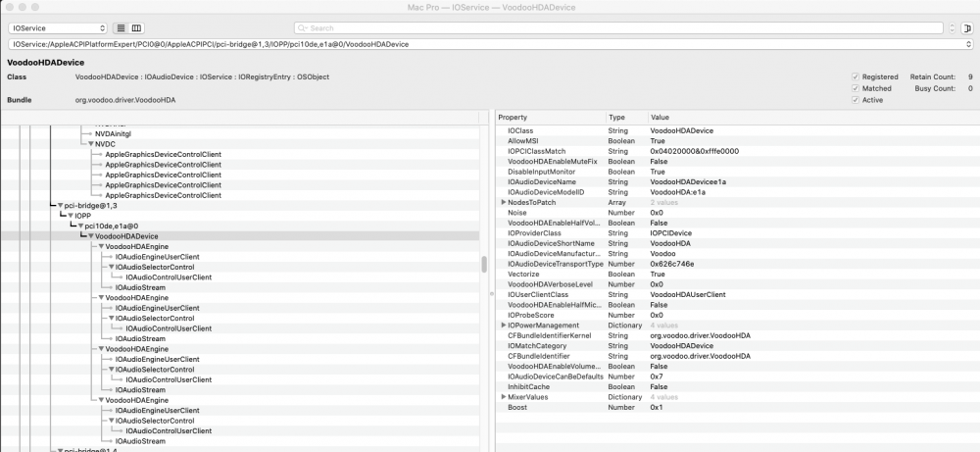Select the AllowMSI property row
Screen dimensions: 980x452
pyautogui.click(x=738, y=141)
